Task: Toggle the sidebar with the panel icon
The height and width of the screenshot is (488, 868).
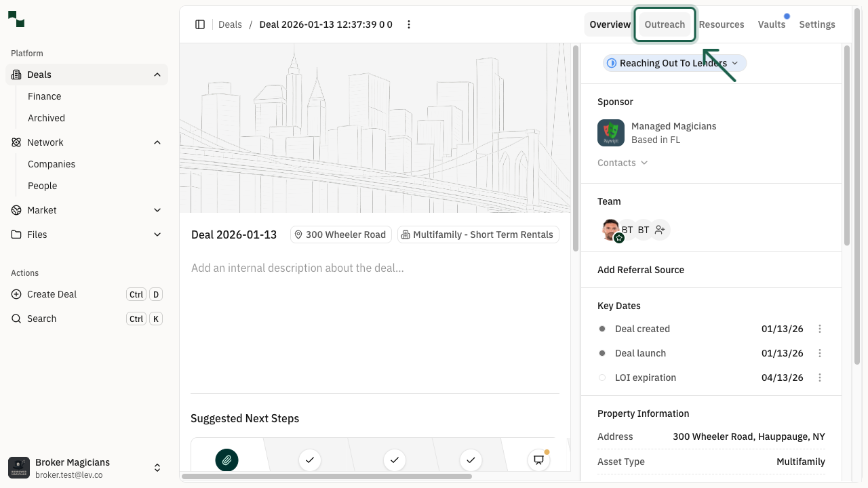Action: point(200,24)
